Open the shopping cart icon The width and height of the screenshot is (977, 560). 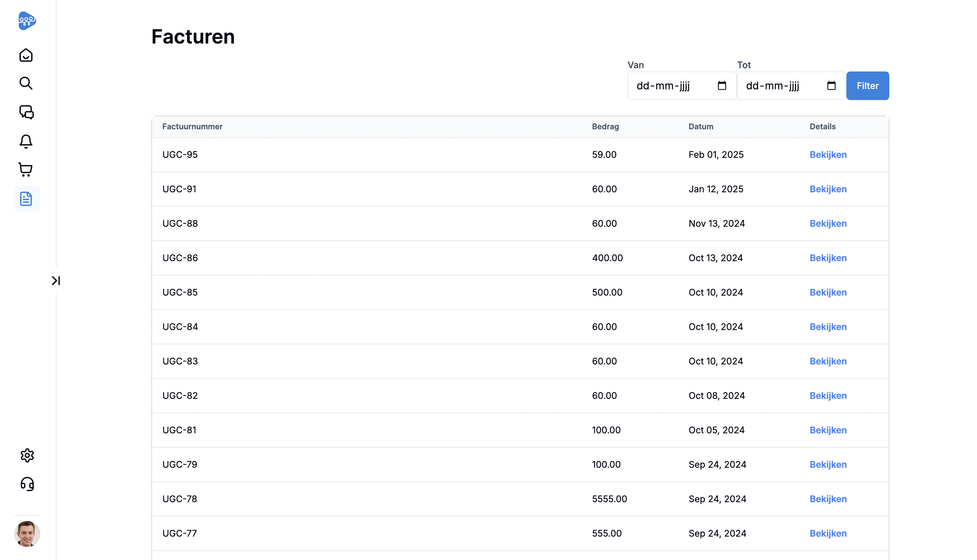(x=25, y=170)
